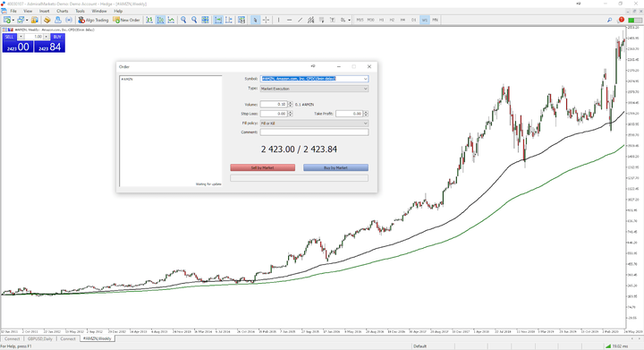
Task: Click the one-click panel volume field
Action: (x=34, y=37)
